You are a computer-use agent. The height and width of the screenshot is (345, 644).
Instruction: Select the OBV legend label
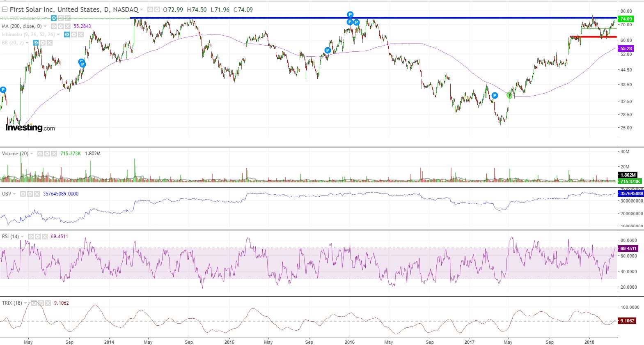click(x=7, y=194)
